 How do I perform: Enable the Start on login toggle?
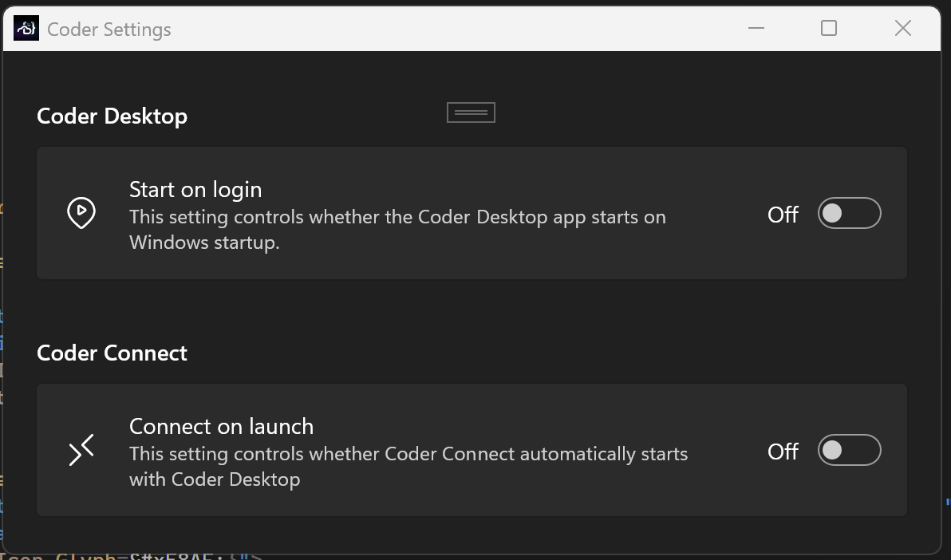[x=849, y=213]
